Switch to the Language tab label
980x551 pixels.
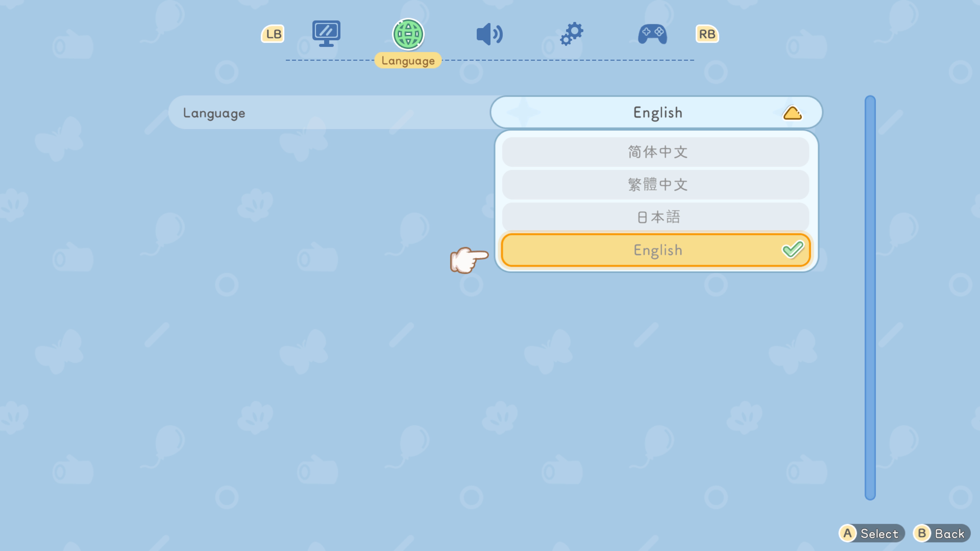coord(408,60)
